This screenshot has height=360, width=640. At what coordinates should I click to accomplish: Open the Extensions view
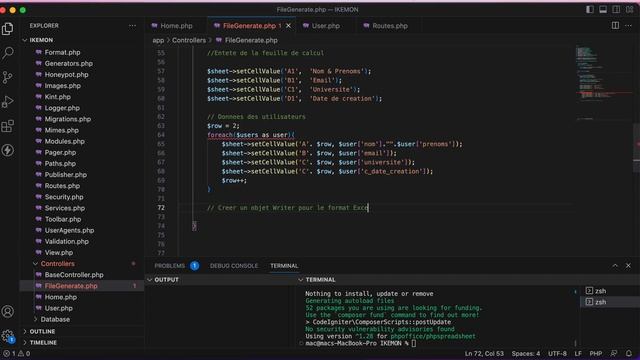click(x=8, y=126)
